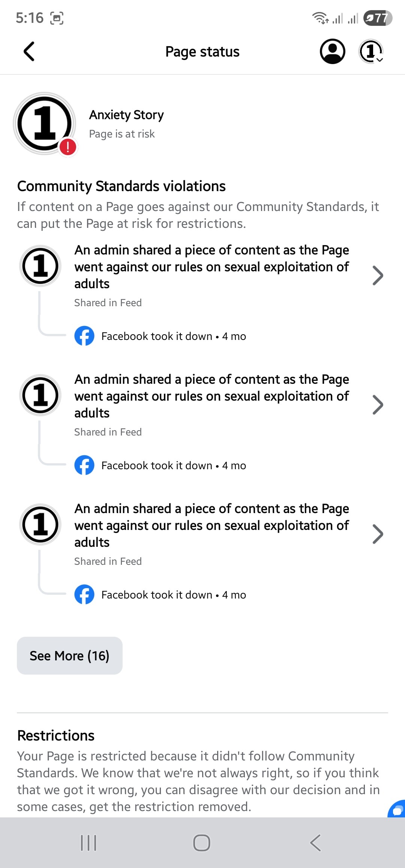Tap the Android recent apps button
This screenshot has height=868, width=405.
pyautogui.click(x=89, y=843)
